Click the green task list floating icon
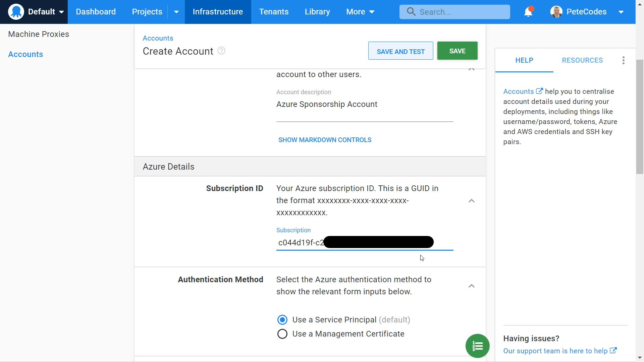This screenshot has width=644, height=362. [x=477, y=346]
